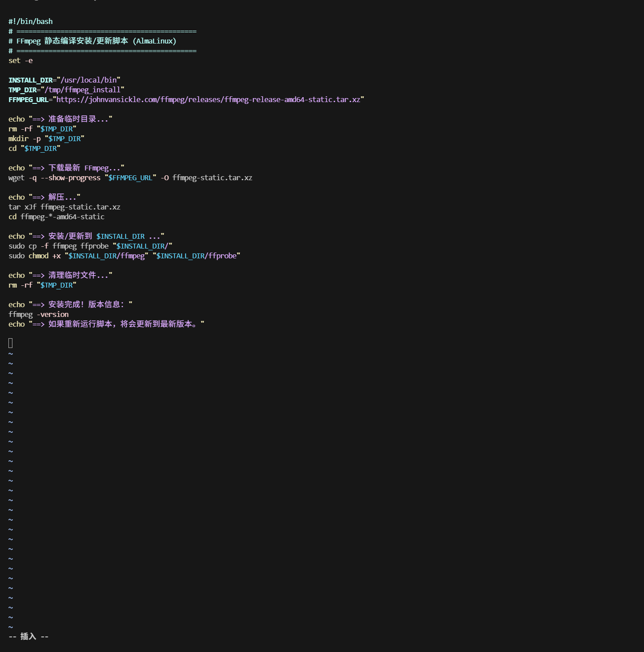Click the FFmpeg URL in FFMPEG_URL assignment
Image resolution: width=644 pixels, height=652 pixels.
(x=208, y=99)
